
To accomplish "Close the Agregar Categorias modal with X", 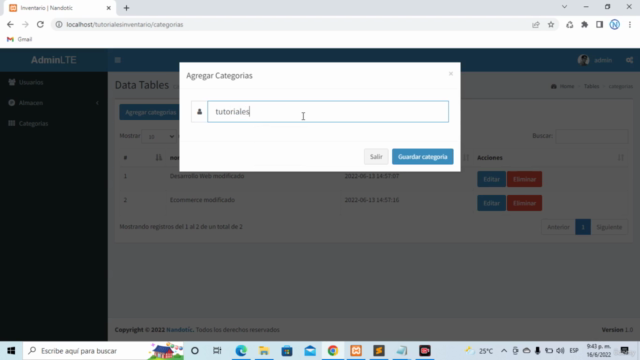I will click(x=451, y=73).
